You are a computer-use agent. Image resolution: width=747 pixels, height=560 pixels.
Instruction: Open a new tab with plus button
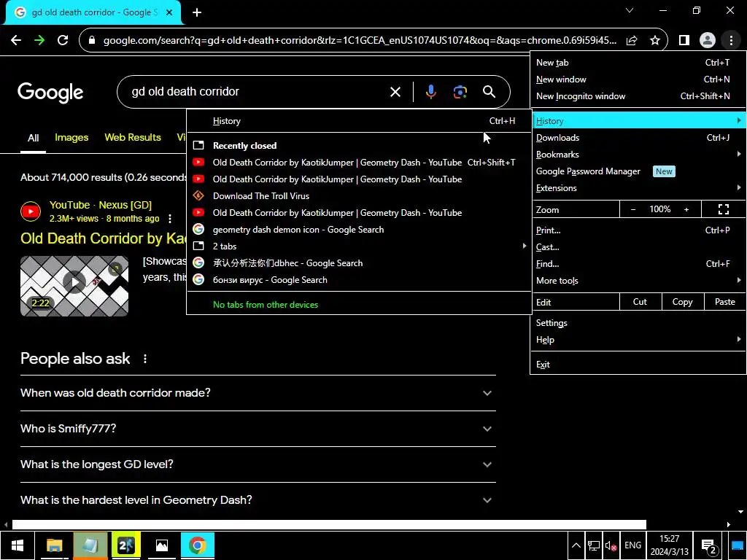tap(197, 13)
